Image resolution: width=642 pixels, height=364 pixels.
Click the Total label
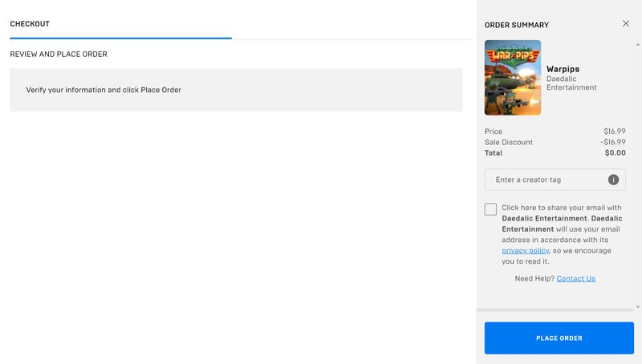point(493,152)
